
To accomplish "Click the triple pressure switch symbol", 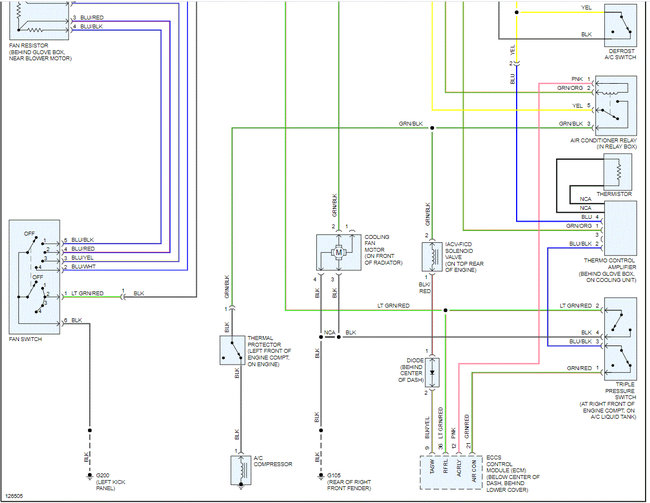I will (x=620, y=339).
